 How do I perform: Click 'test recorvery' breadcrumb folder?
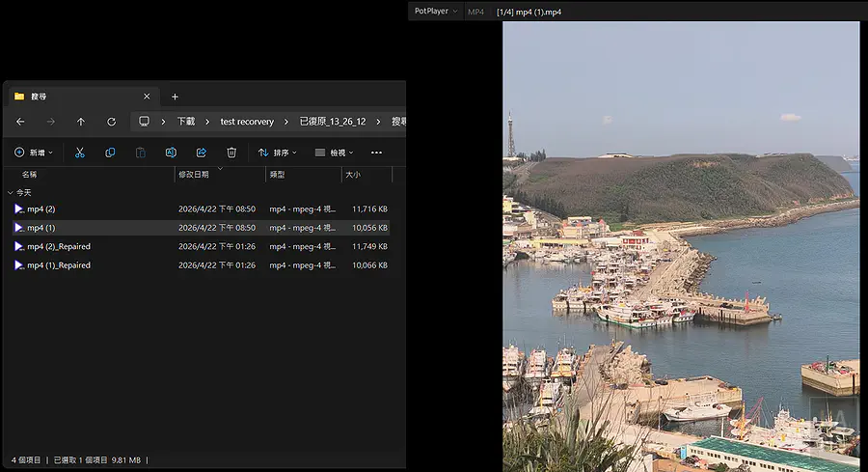tap(247, 122)
